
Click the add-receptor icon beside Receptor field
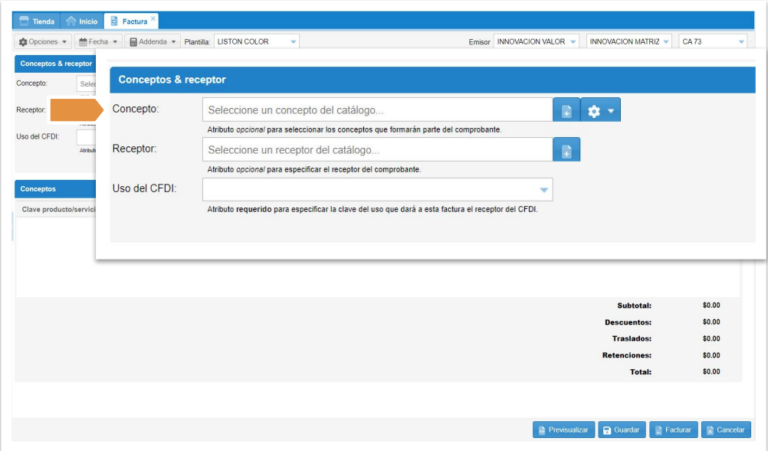pyautogui.click(x=566, y=150)
